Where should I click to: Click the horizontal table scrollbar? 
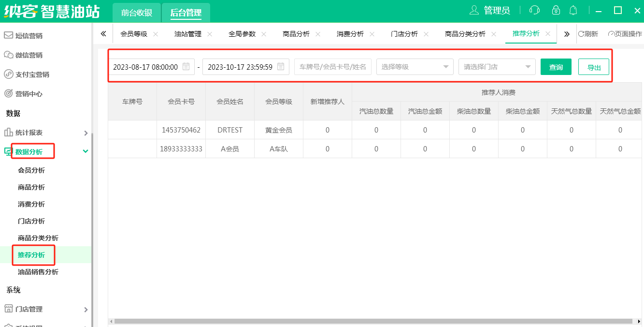372,321
